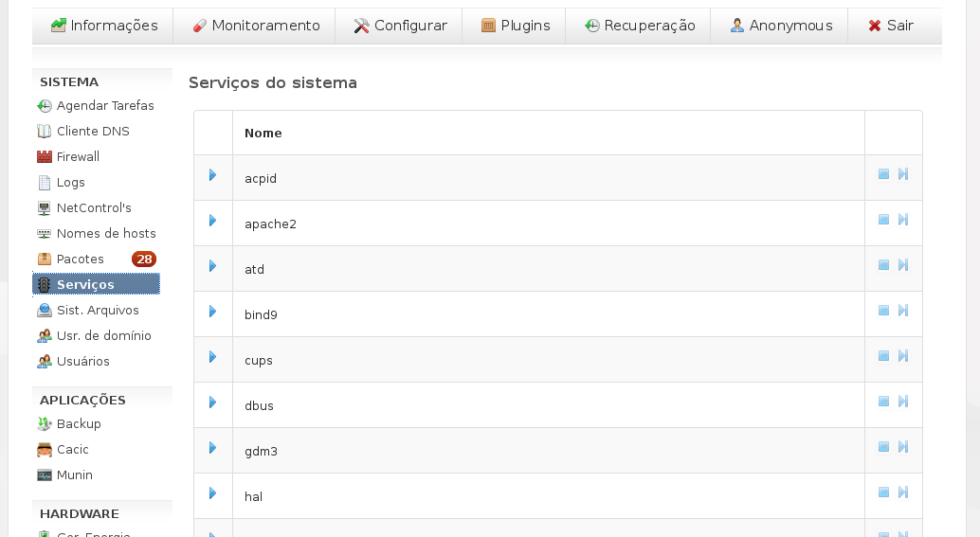The height and width of the screenshot is (537, 980).
Task: Open Cliente DNS settings
Action: tap(83, 131)
